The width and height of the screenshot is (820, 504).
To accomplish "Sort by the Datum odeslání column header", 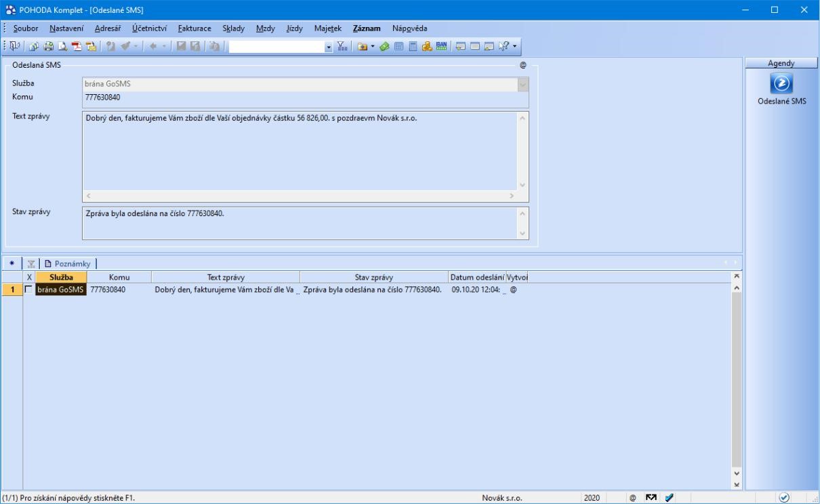I will (x=477, y=276).
